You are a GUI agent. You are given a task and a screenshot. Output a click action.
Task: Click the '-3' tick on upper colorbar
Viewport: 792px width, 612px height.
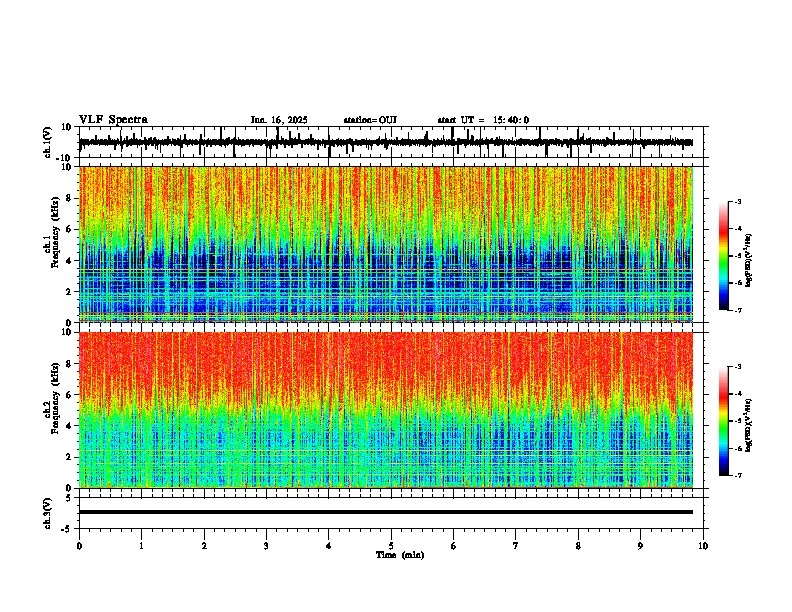(737, 201)
